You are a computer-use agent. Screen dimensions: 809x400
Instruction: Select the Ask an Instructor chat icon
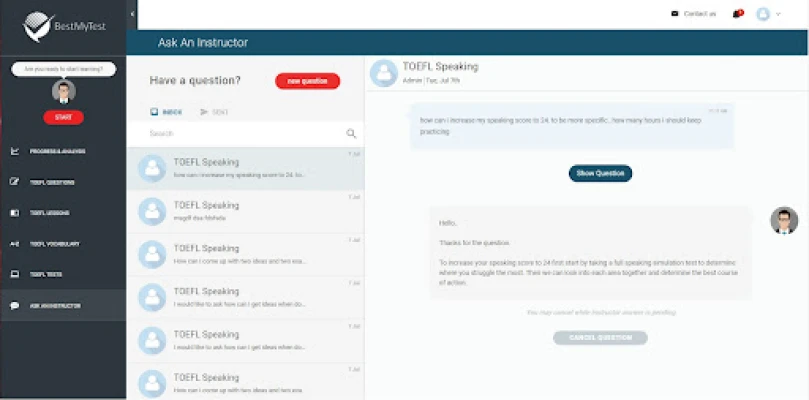pyautogui.click(x=15, y=305)
